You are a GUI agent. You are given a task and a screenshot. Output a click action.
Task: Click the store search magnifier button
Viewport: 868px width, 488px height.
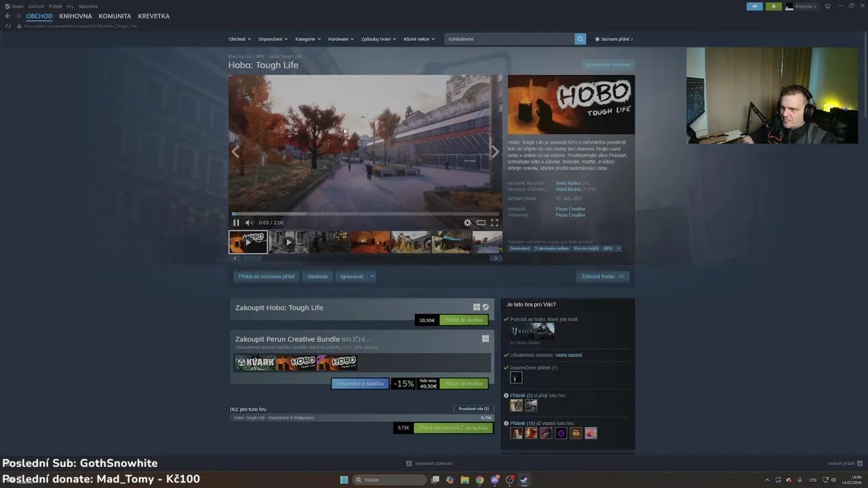[x=580, y=39]
